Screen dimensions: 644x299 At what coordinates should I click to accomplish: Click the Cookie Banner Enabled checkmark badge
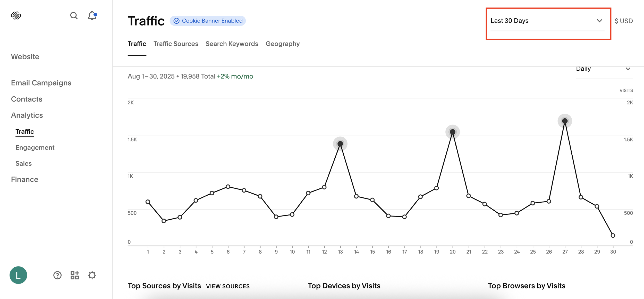point(208,21)
